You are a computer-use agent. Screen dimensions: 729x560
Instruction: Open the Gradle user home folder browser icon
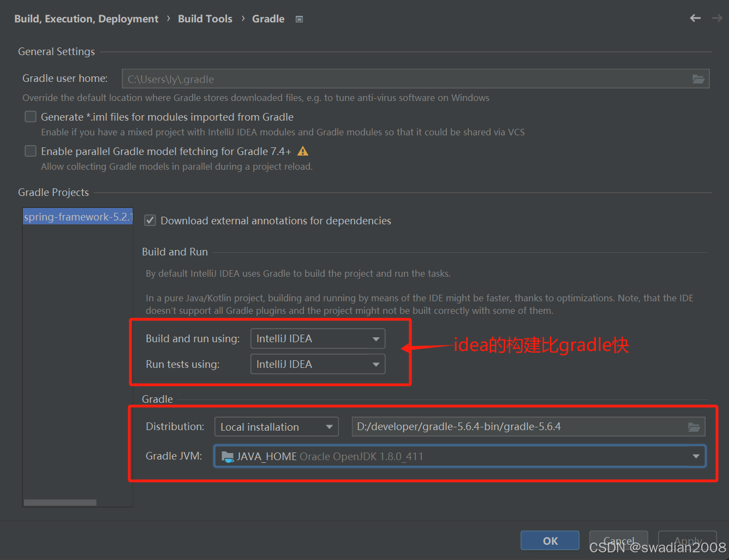698,79
